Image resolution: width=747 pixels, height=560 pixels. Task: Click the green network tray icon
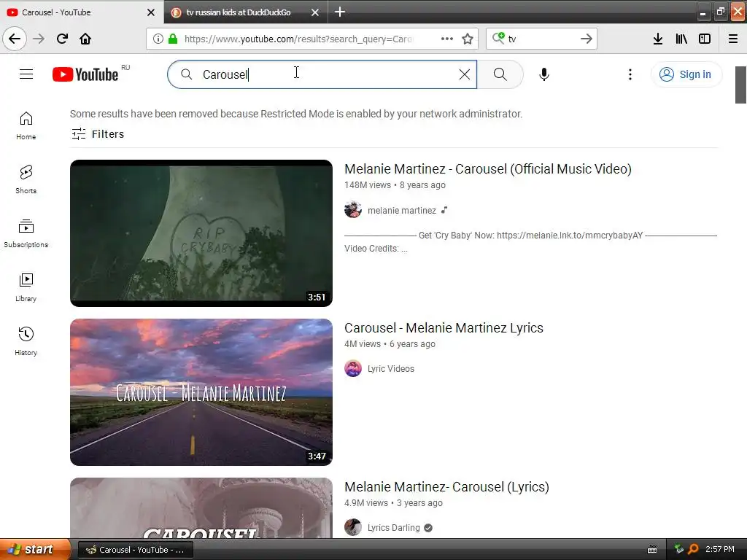point(679,549)
